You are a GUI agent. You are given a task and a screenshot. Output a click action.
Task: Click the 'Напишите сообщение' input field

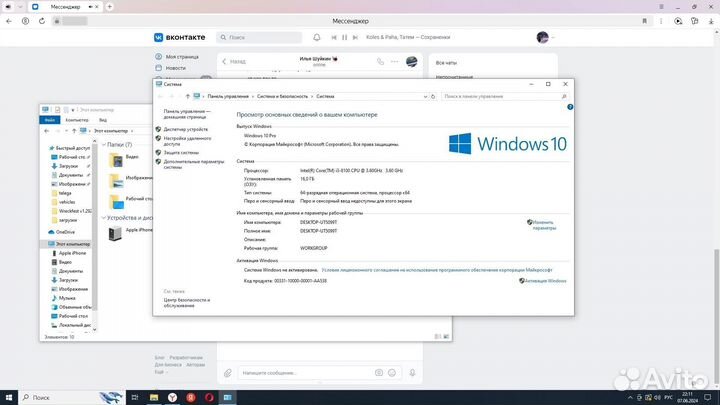310,373
